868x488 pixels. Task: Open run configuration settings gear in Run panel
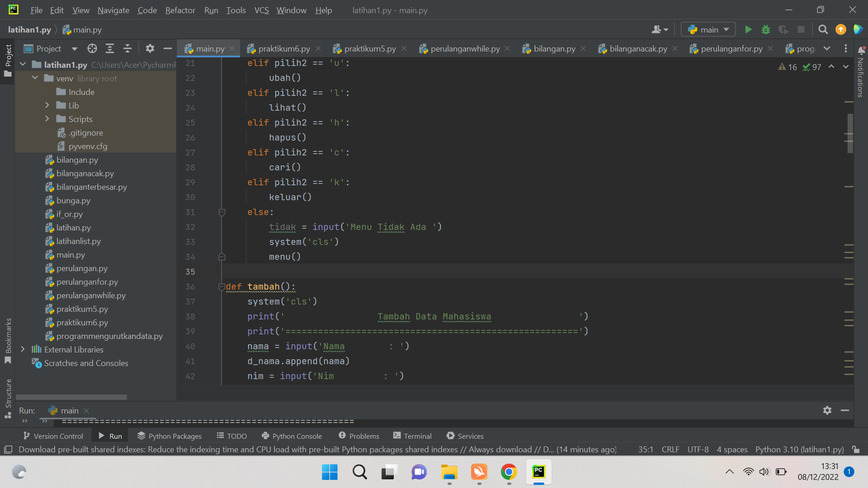coord(827,410)
